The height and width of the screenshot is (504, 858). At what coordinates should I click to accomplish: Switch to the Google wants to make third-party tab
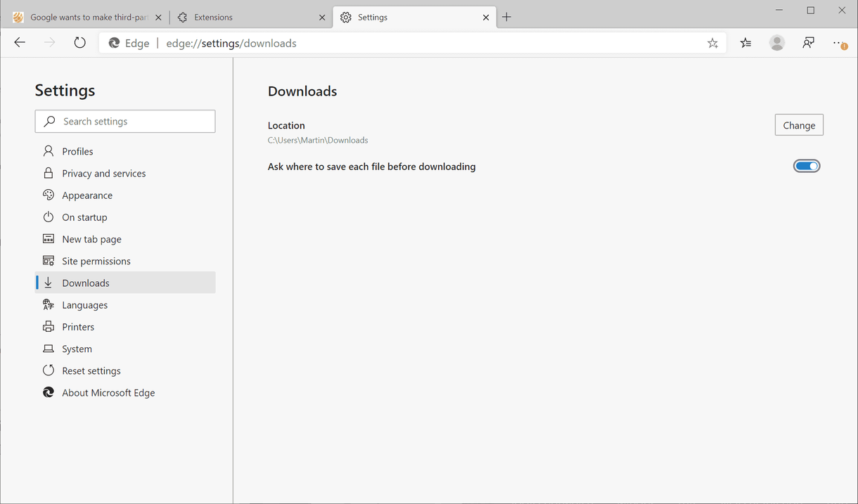[87, 17]
